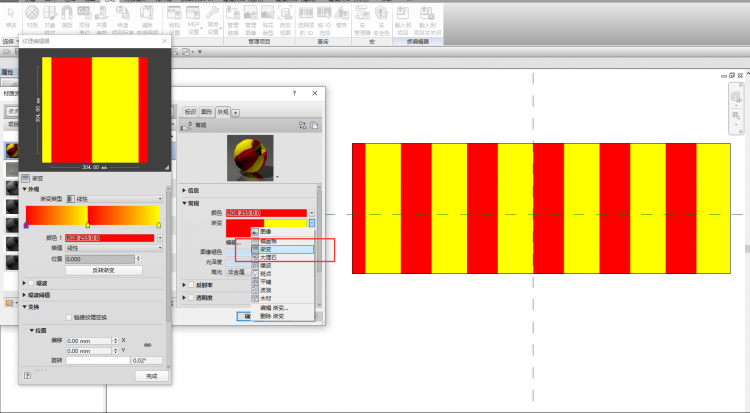Expand the 信息 (Information) section

(x=184, y=190)
